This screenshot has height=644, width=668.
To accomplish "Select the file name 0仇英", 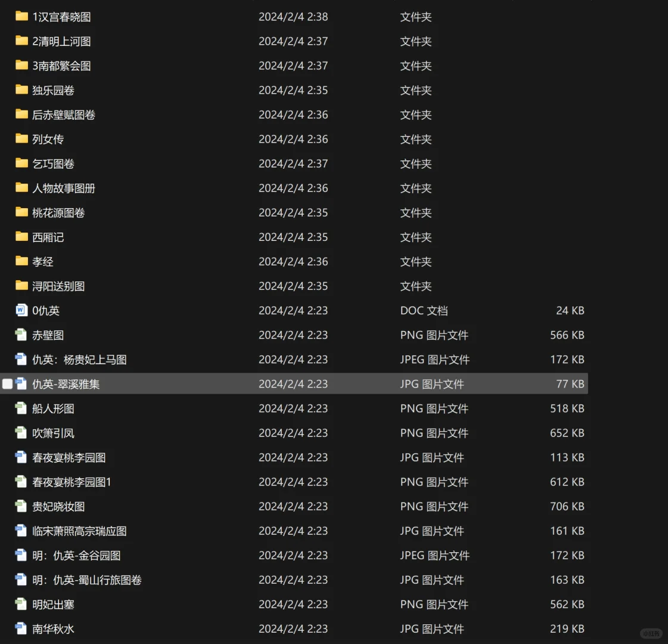I will click(46, 311).
